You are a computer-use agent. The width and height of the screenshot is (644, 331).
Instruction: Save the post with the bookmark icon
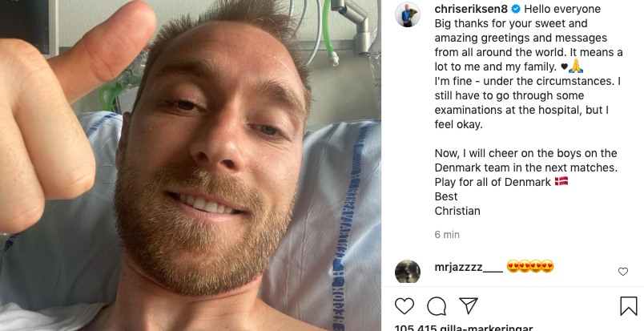click(629, 306)
